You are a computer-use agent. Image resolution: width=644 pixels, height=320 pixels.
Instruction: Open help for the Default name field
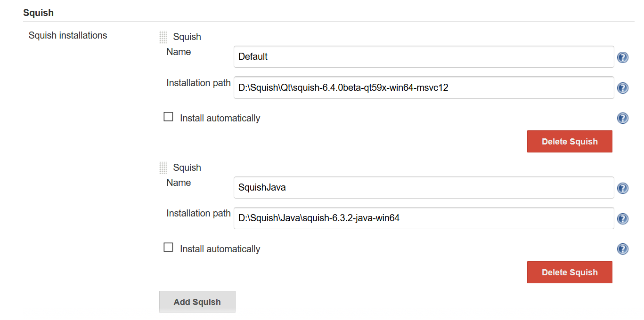tap(622, 57)
